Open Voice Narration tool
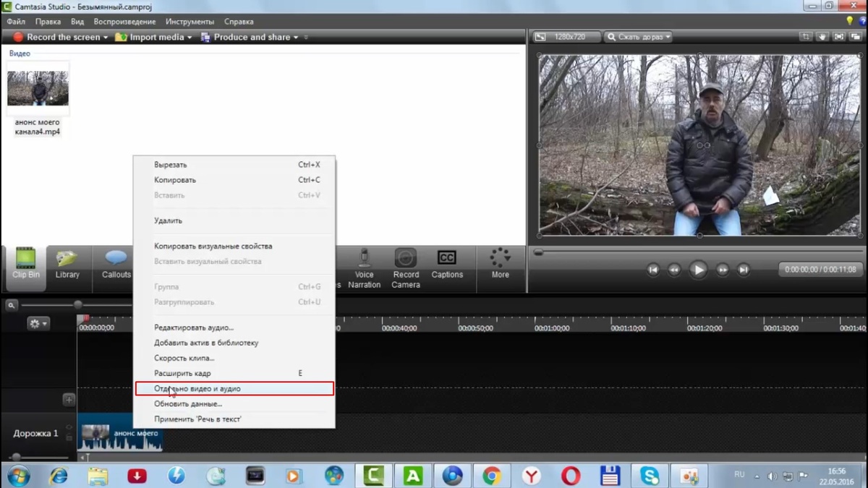 coord(364,268)
